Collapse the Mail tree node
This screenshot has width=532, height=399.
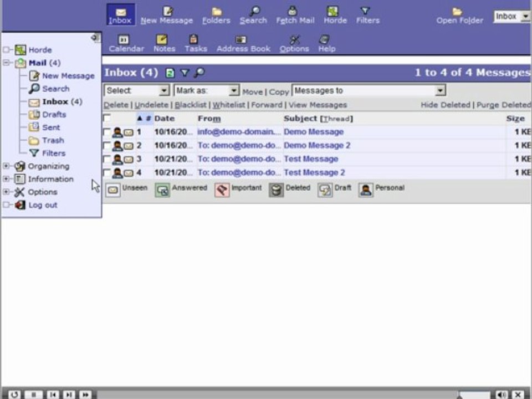coord(7,63)
